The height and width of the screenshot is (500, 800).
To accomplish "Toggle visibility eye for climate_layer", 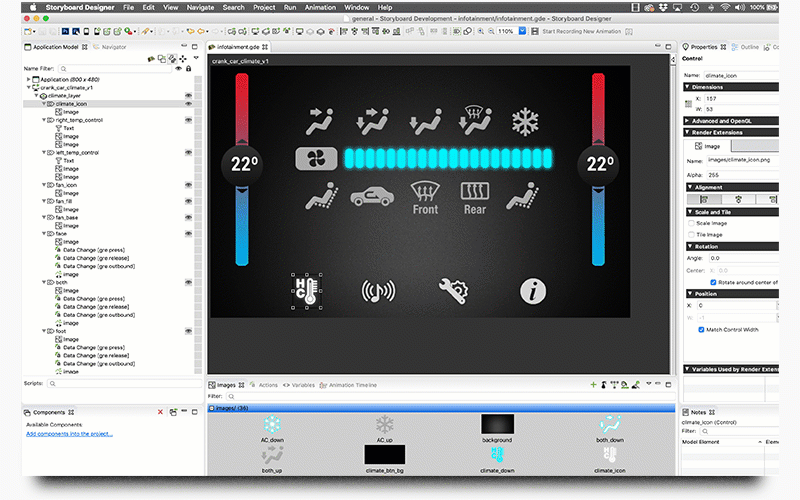I will 188,95.
